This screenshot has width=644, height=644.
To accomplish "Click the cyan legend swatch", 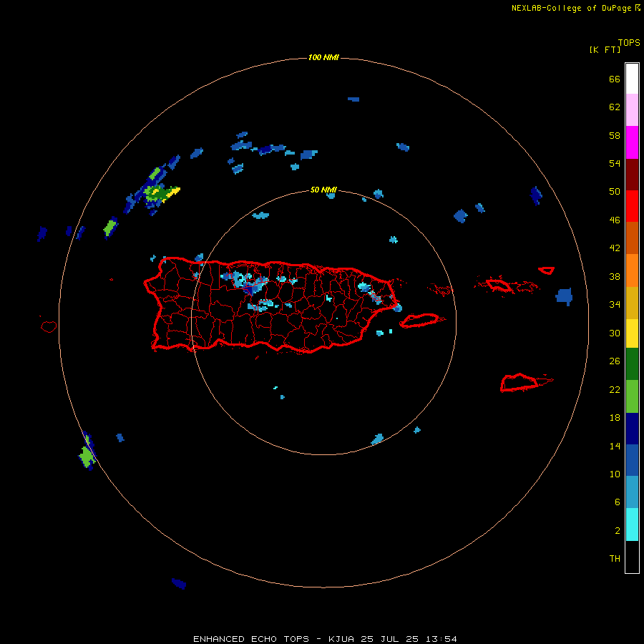I will 632,525.
